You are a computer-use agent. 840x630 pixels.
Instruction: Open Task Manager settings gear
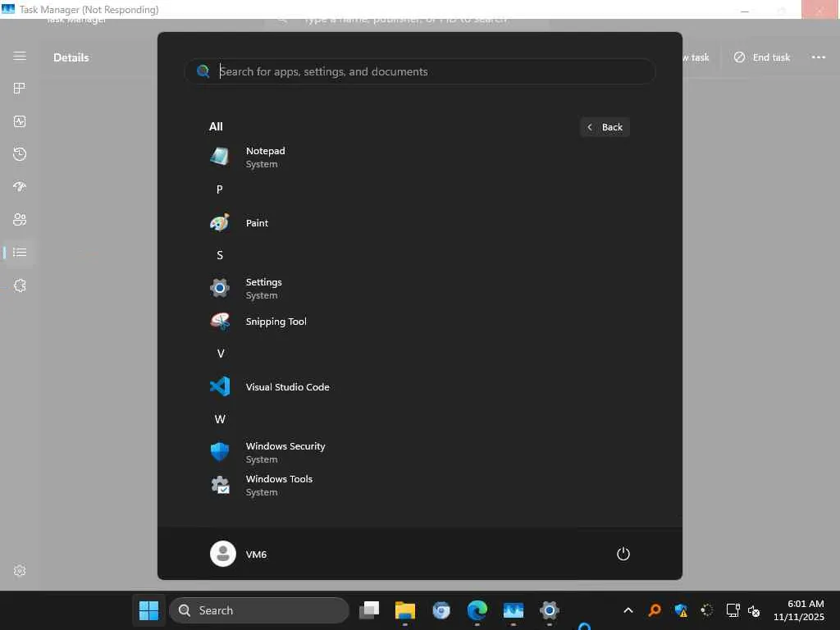click(20, 571)
